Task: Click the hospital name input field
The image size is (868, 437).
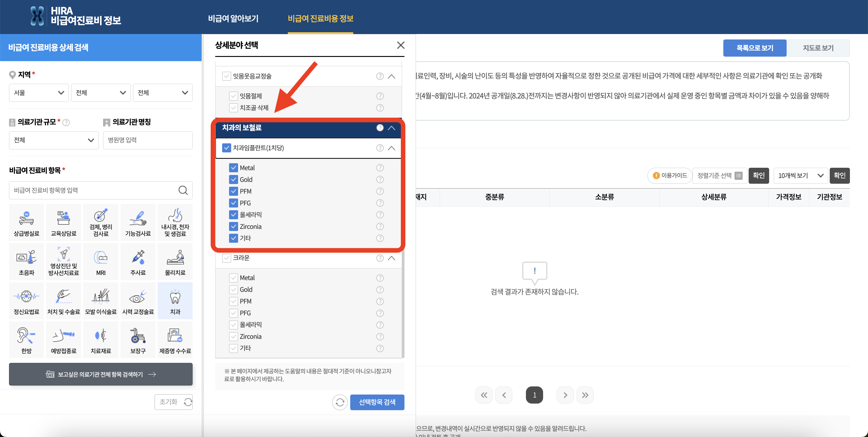Action: (x=147, y=140)
